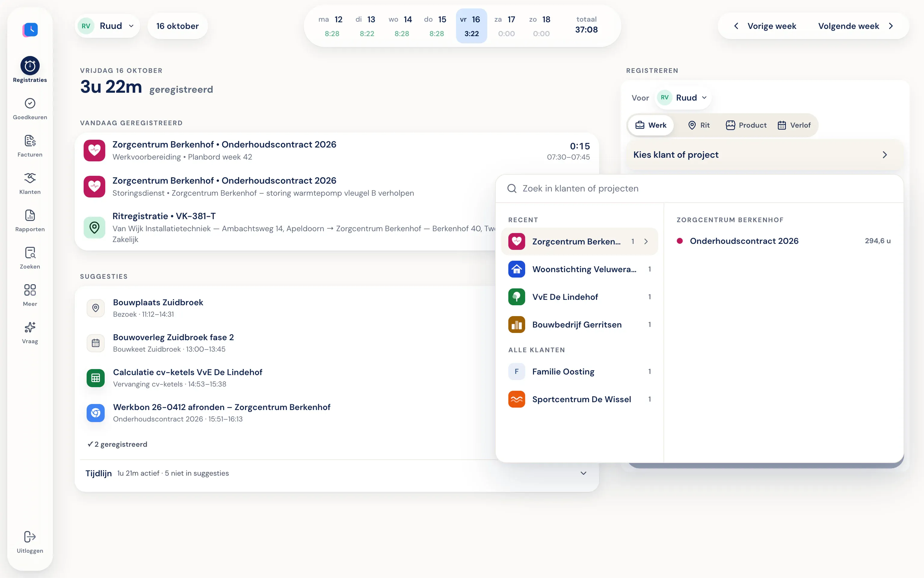
Task: Open the Vraag assistant
Action: 30,333
